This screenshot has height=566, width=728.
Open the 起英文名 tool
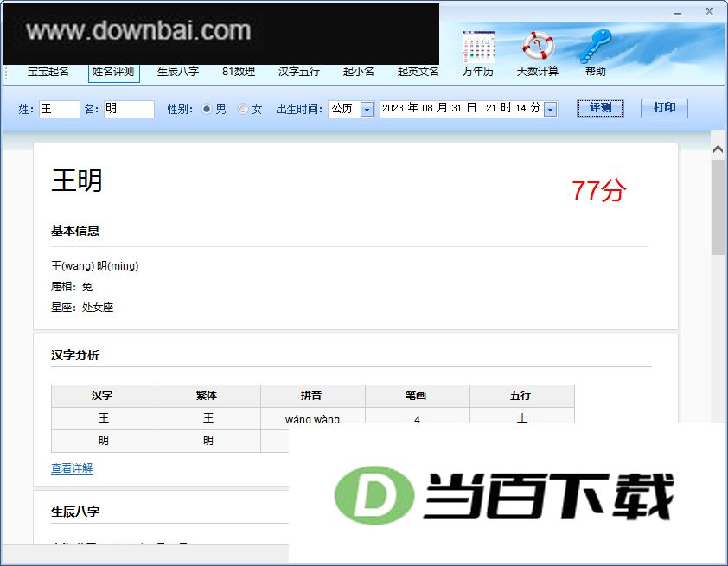click(418, 72)
